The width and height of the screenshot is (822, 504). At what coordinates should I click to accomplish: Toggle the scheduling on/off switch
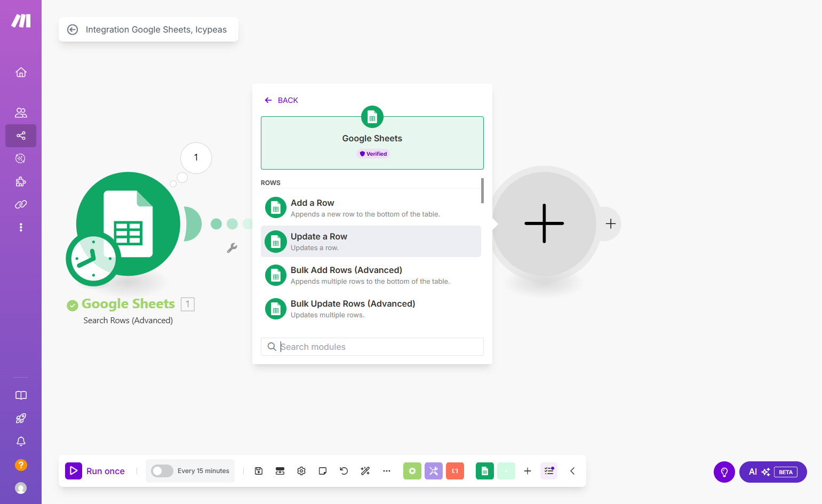tap(162, 471)
